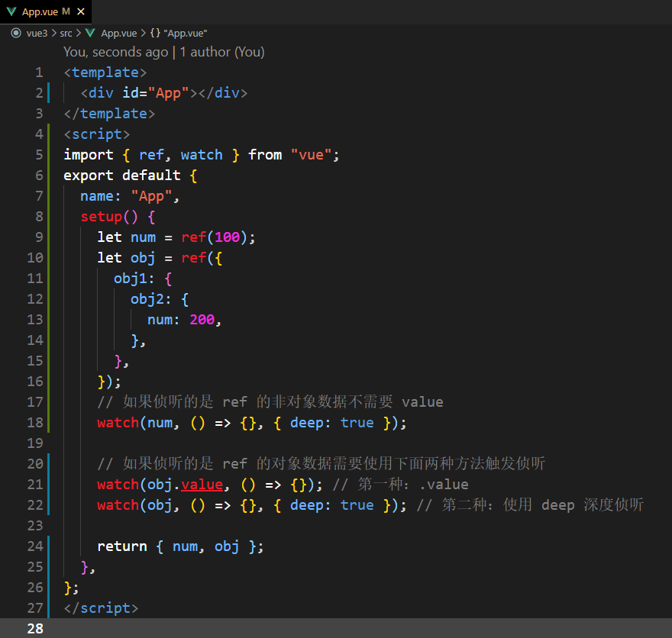The height and width of the screenshot is (638, 672).
Task: Click the closing script tag on line 27
Action: (101, 608)
